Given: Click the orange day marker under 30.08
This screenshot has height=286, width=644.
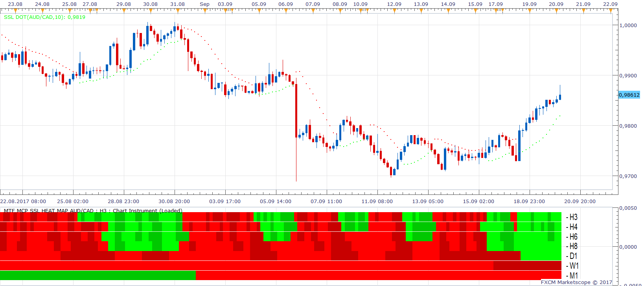Looking at the screenshot, I should [151, 11].
